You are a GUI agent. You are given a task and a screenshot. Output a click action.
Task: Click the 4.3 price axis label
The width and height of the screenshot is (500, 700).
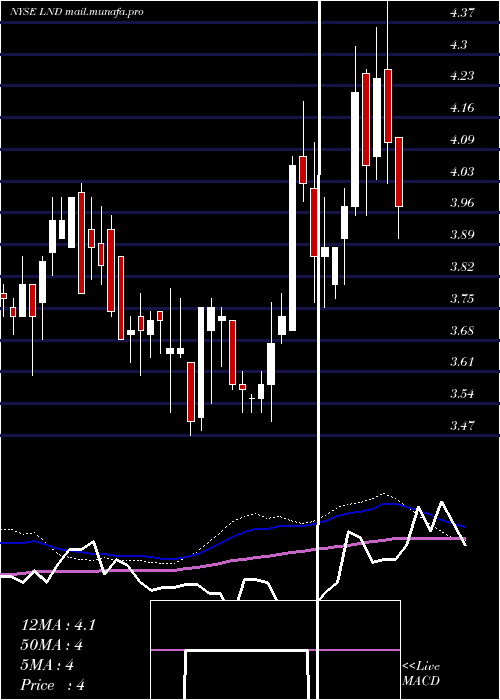pos(459,45)
